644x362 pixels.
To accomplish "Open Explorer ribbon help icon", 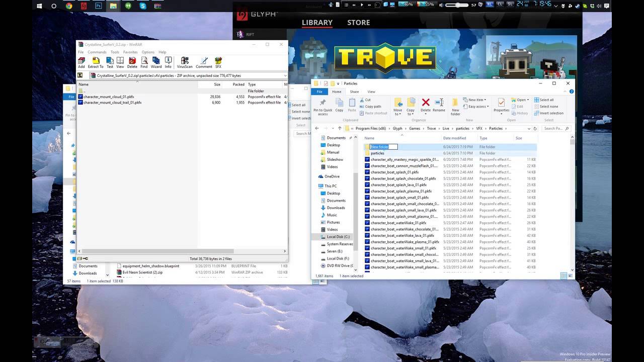I will coord(572,92).
